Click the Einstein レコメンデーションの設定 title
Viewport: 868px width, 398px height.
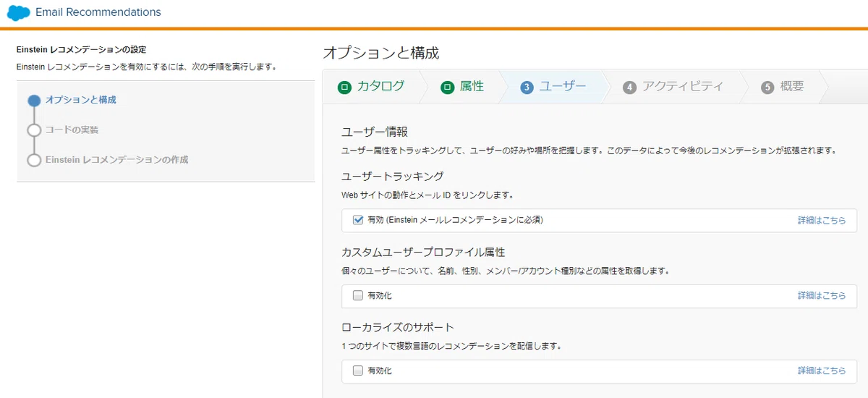click(81, 50)
